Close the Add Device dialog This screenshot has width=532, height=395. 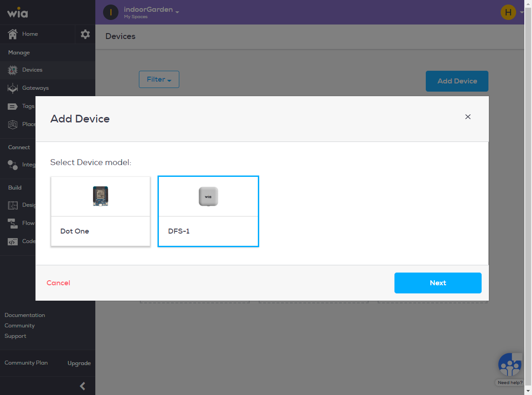(468, 117)
